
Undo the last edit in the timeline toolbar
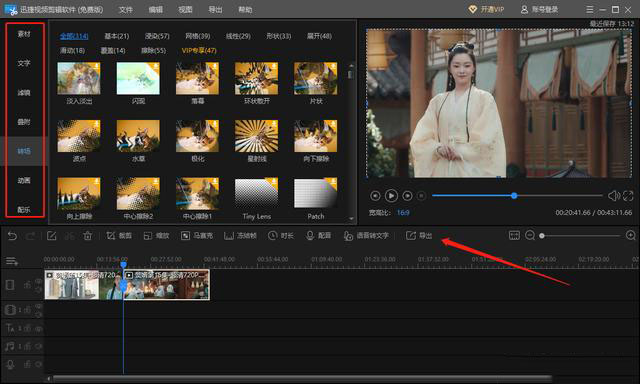click(12, 236)
